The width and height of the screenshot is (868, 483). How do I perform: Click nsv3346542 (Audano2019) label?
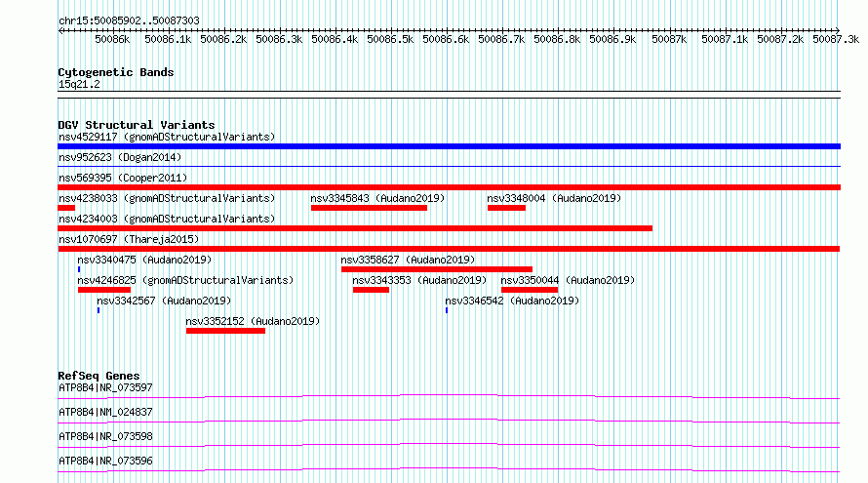click(x=512, y=301)
